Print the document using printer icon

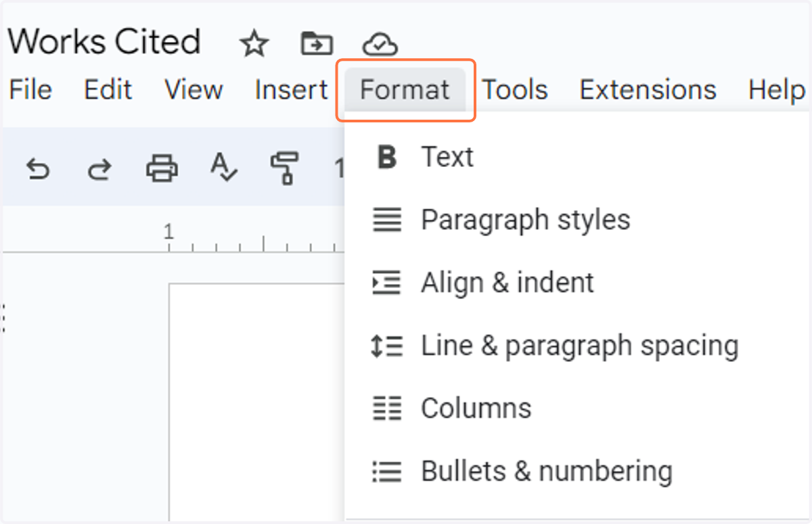[x=162, y=168]
